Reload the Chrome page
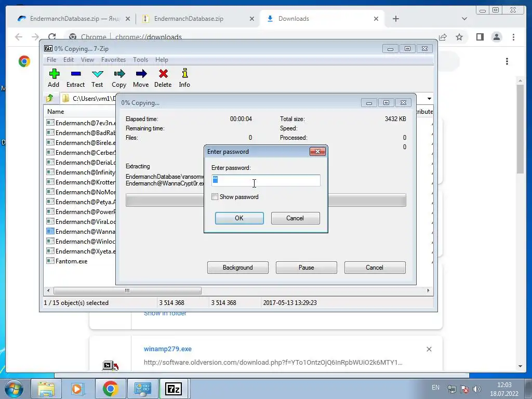This screenshot has height=399, width=532. pyautogui.click(x=52, y=37)
